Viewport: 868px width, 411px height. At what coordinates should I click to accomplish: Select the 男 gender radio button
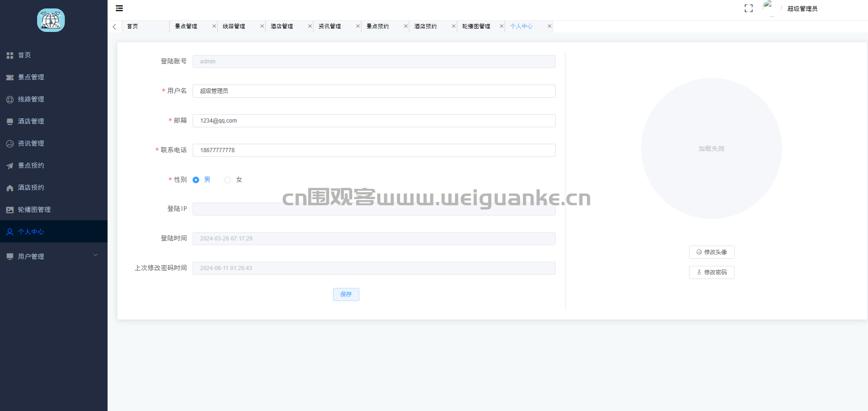(x=196, y=180)
